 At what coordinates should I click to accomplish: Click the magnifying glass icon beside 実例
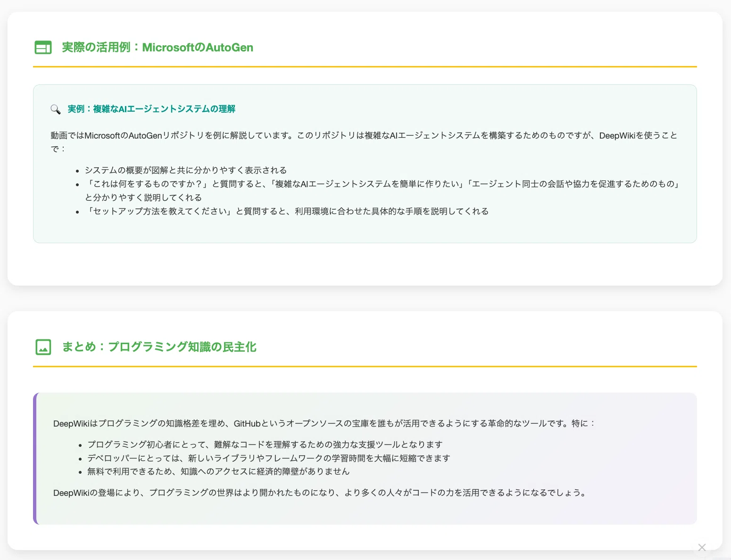[x=56, y=109]
